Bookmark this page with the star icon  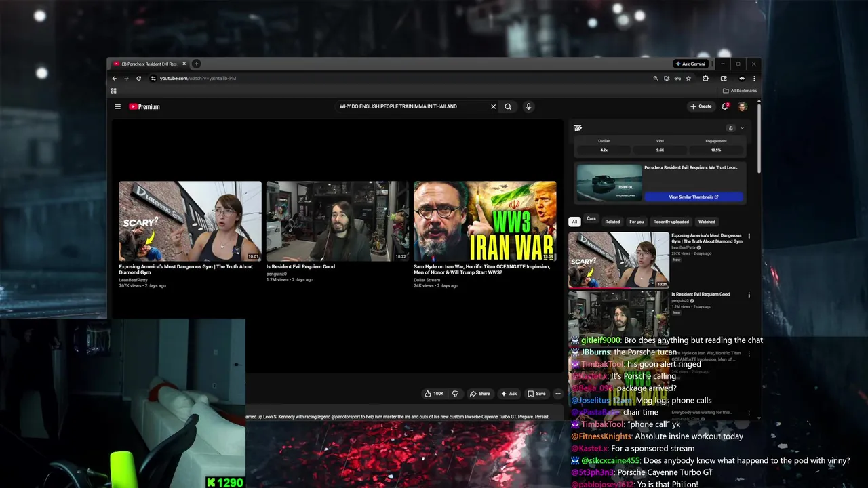[688, 78]
